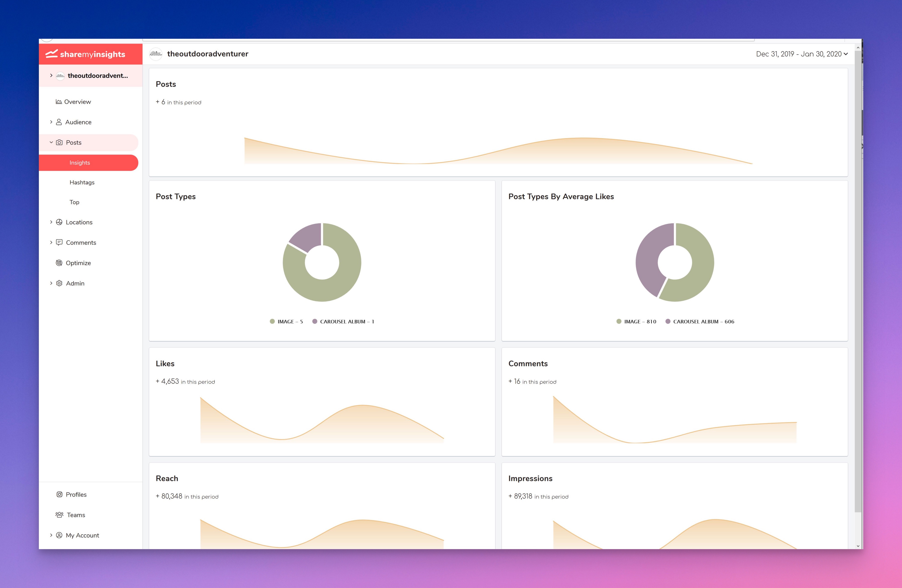Click the Profiles Instagram icon

pyautogui.click(x=60, y=494)
